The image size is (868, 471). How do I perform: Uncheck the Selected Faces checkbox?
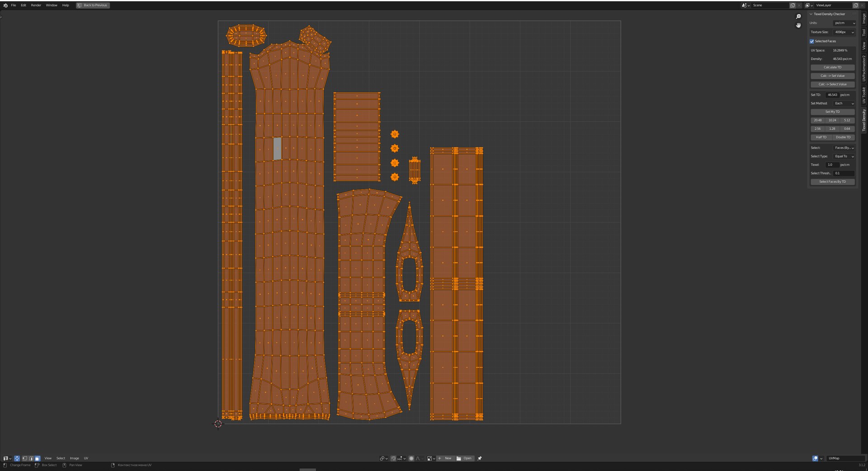point(812,41)
